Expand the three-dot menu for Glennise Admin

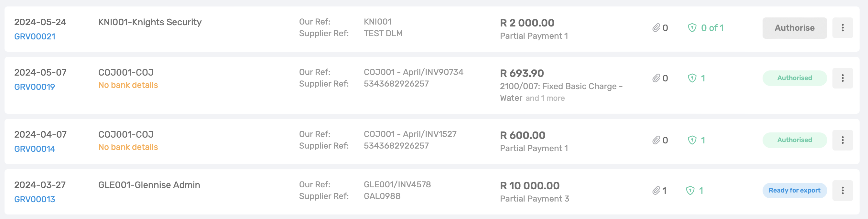(x=842, y=190)
